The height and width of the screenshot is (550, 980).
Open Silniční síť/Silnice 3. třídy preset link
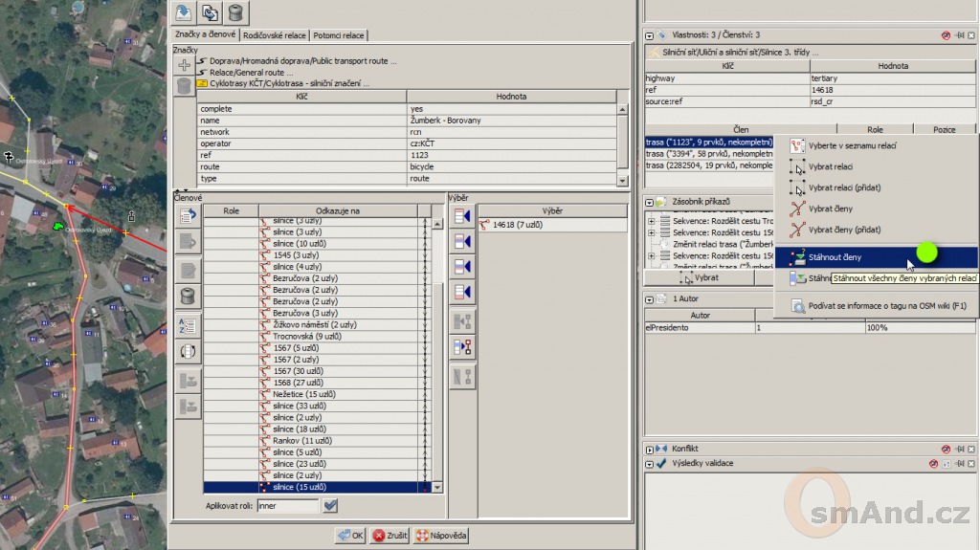[x=741, y=53]
